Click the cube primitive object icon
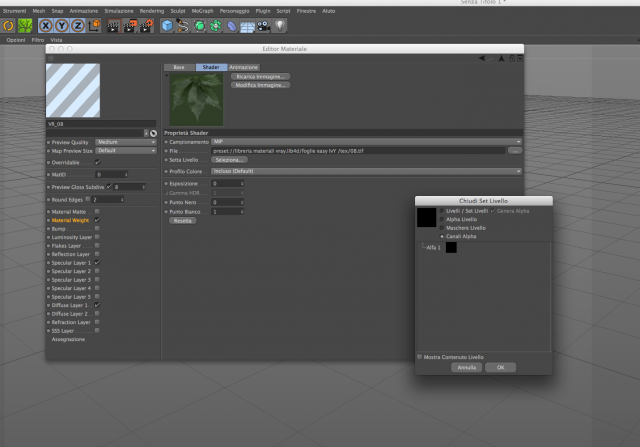 click(167, 26)
